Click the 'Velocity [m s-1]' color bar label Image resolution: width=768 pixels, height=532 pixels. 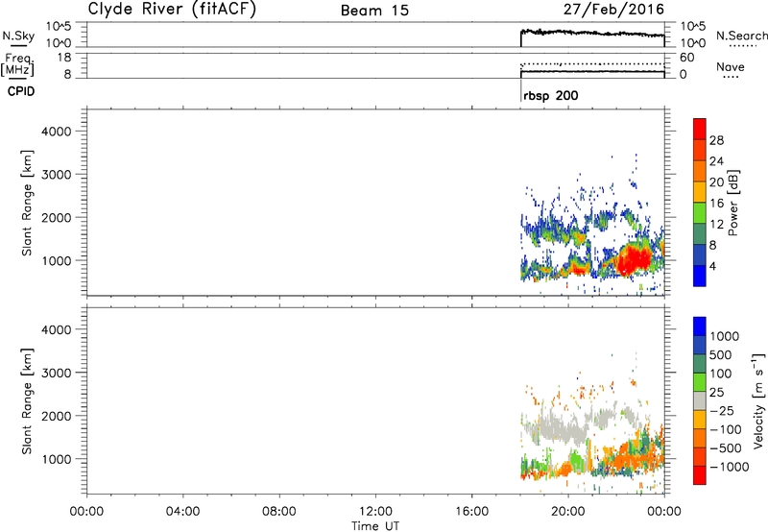click(758, 400)
